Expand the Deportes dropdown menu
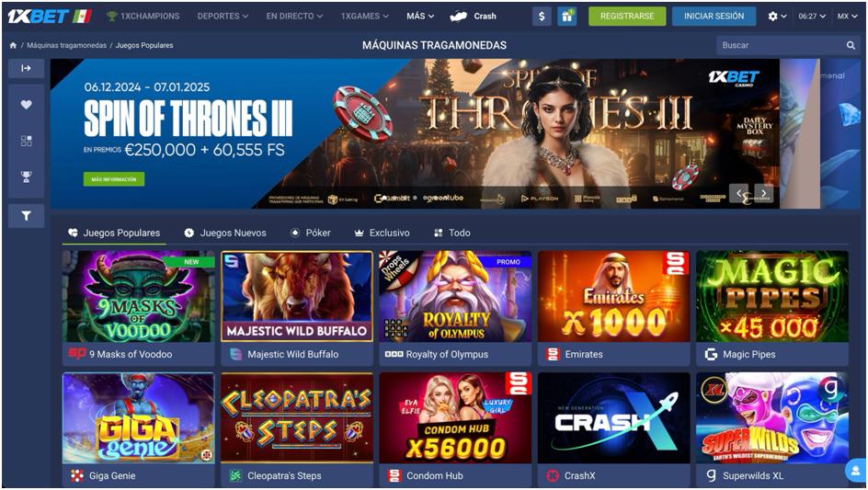Screen dimensions: 868x490 pyautogui.click(x=223, y=16)
